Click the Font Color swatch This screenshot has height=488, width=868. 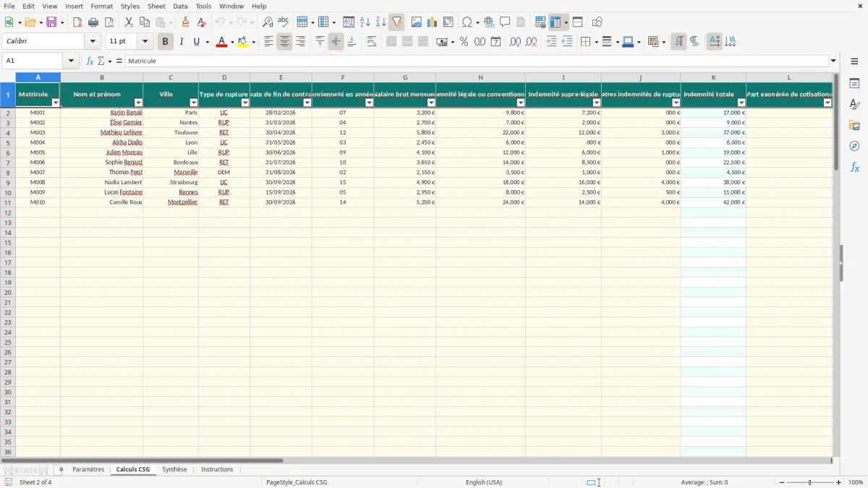221,42
